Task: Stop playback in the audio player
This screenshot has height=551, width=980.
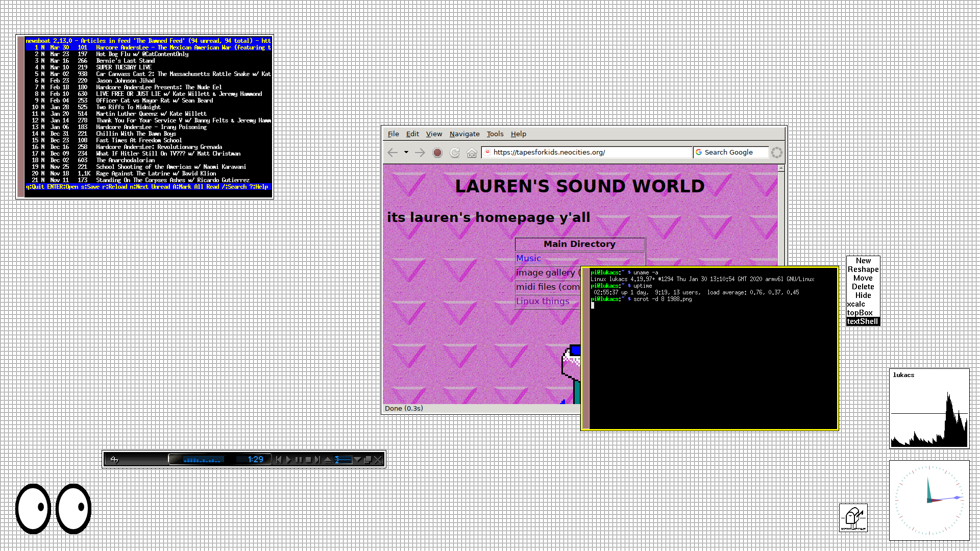Action: 308,460
